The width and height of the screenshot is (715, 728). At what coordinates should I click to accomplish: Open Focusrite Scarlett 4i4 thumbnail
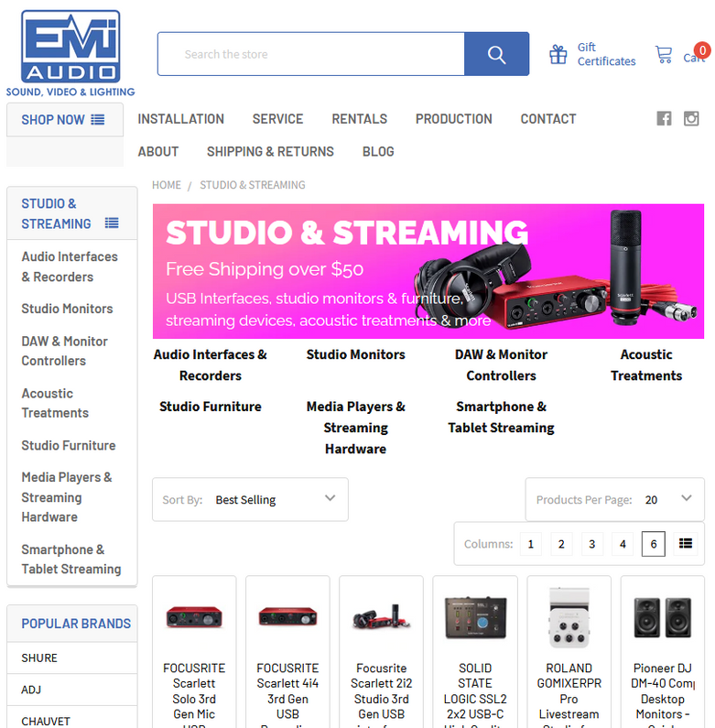click(x=287, y=617)
